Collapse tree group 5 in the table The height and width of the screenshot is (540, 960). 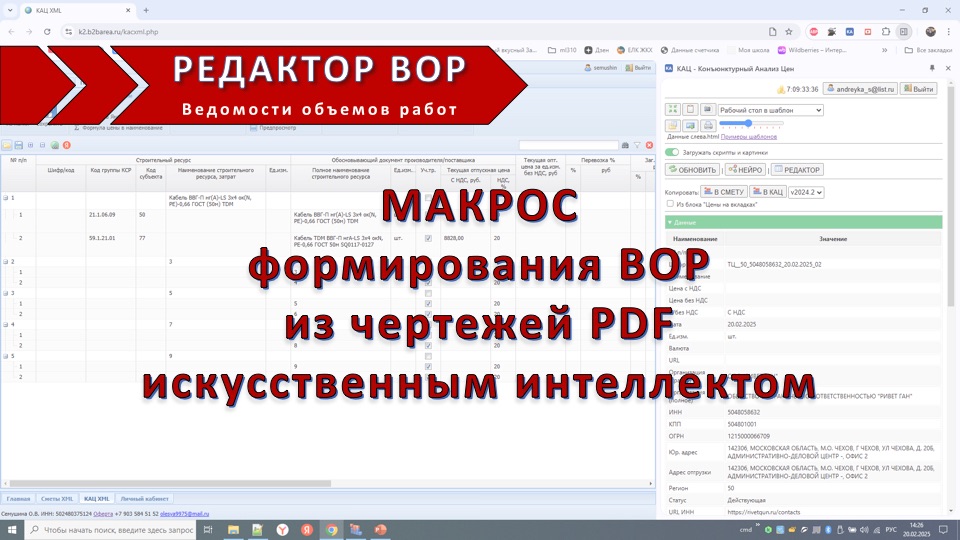click(6, 356)
